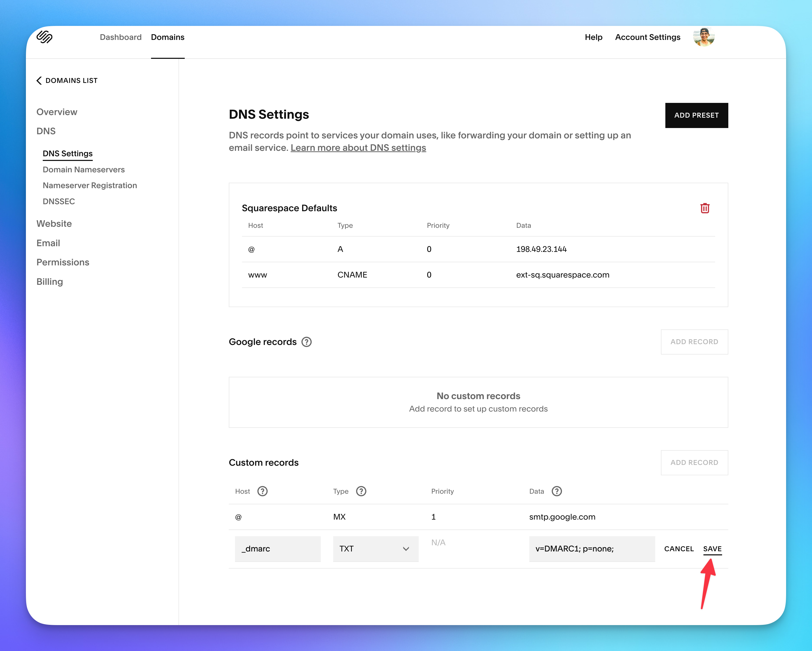812x651 pixels.
Task: Go back using Domains List chevron
Action: 39,81
